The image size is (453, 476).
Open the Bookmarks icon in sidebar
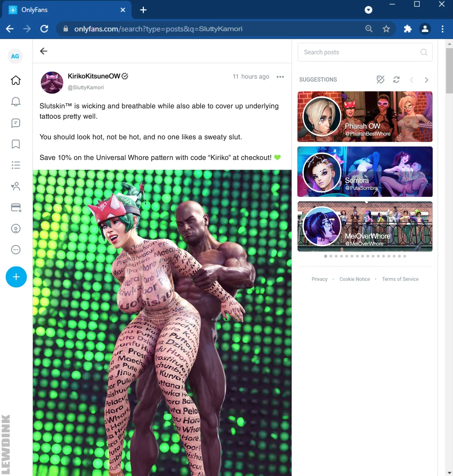(16, 144)
